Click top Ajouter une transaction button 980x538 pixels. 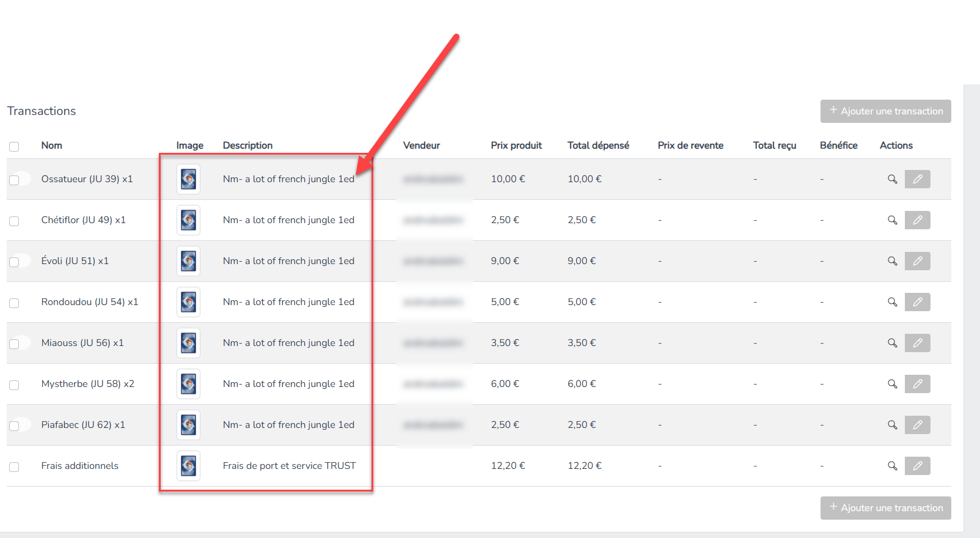coord(885,111)
